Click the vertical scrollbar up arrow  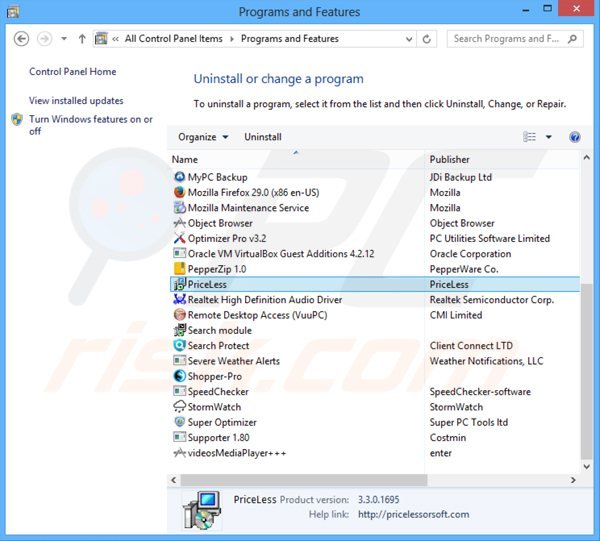tap(586, 157)
